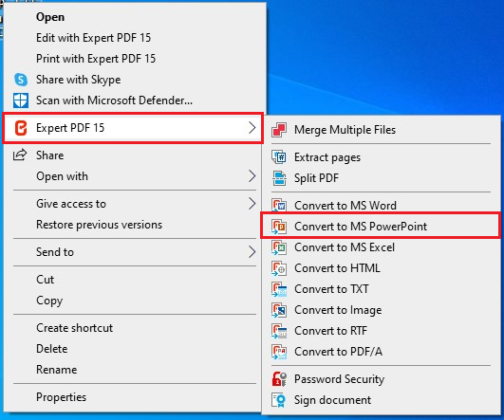Click the Convert to MS Word icon

click(x=279, y=206)
